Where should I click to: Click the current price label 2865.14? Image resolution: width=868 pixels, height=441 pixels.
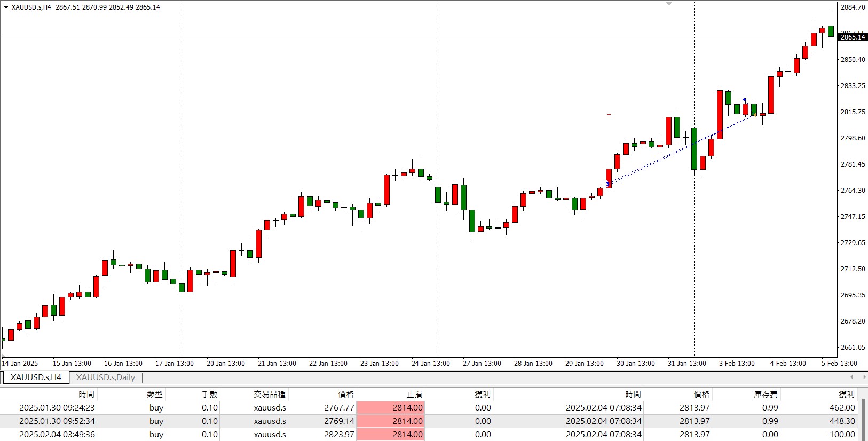[853, 37]
